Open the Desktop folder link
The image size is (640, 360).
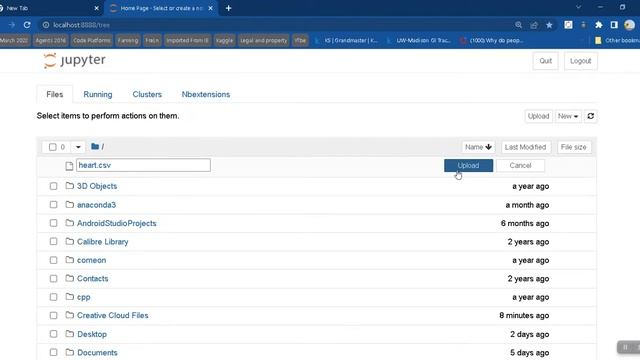click(x=92, y=334)
